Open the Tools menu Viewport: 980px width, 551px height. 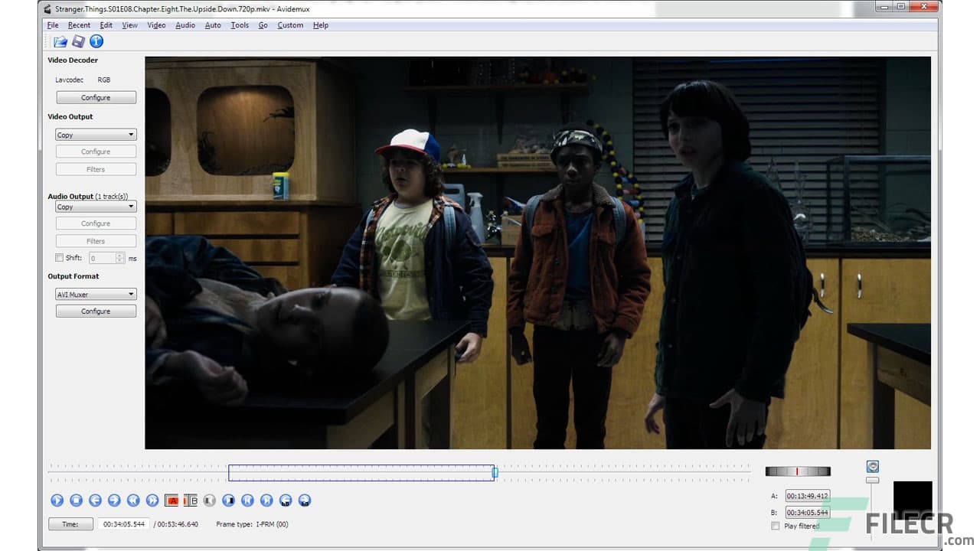240,24
